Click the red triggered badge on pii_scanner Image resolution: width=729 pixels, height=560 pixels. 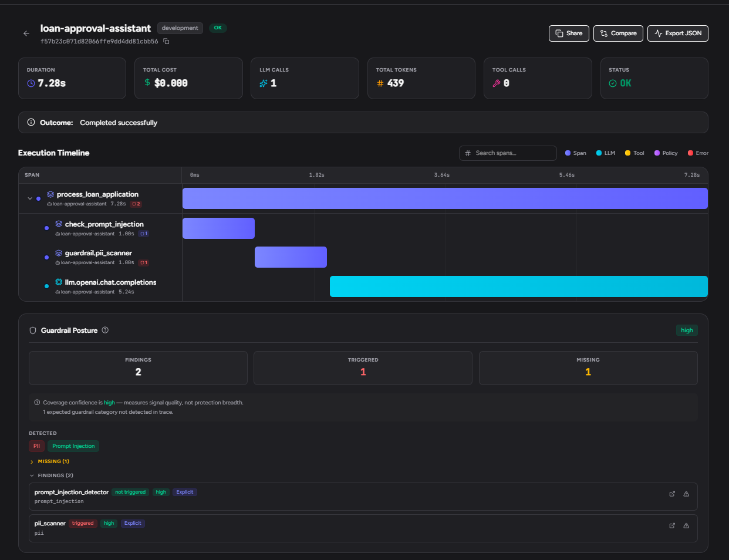pos(83,523)
